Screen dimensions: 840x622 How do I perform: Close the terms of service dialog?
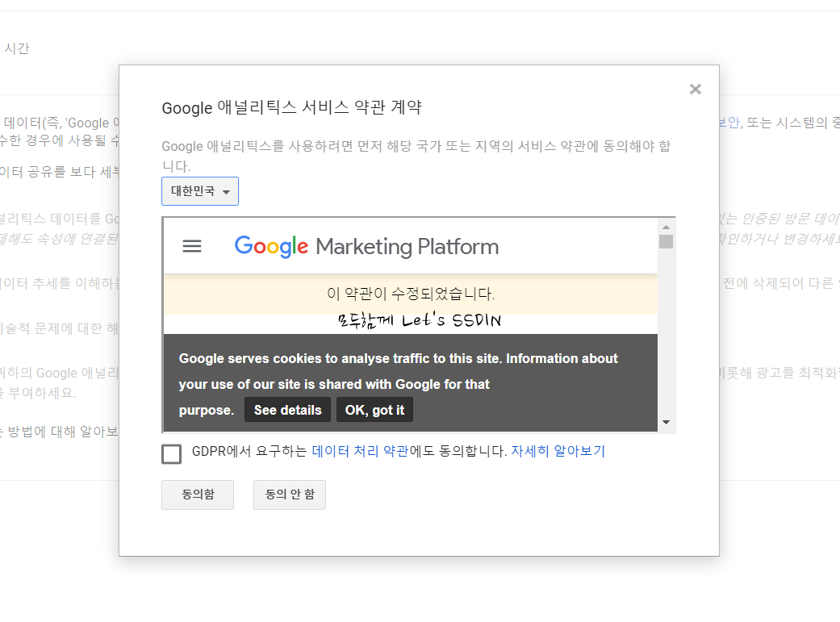pyautogui.click(x=695, y=89)
